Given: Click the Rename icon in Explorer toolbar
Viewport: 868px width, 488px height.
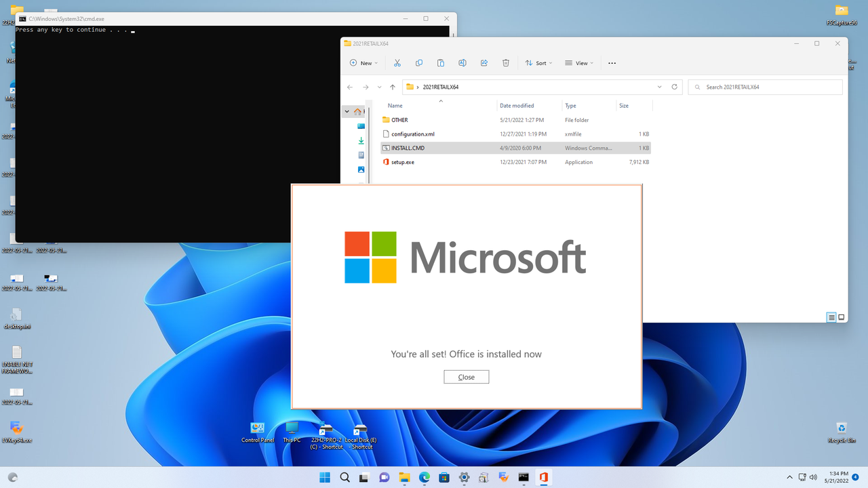Looking at the screenshot, I should [462, 63].
